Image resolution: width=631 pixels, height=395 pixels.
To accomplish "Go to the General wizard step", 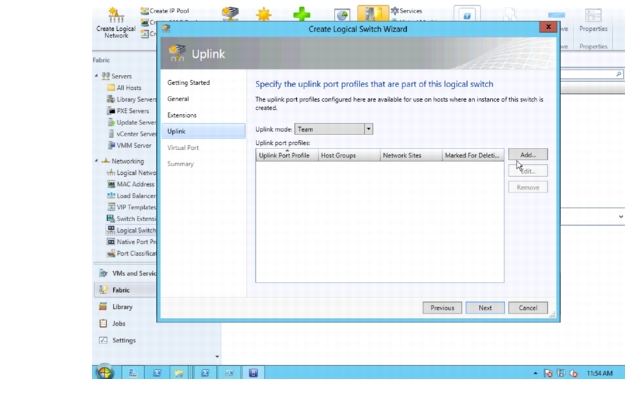I will point(178,99).
